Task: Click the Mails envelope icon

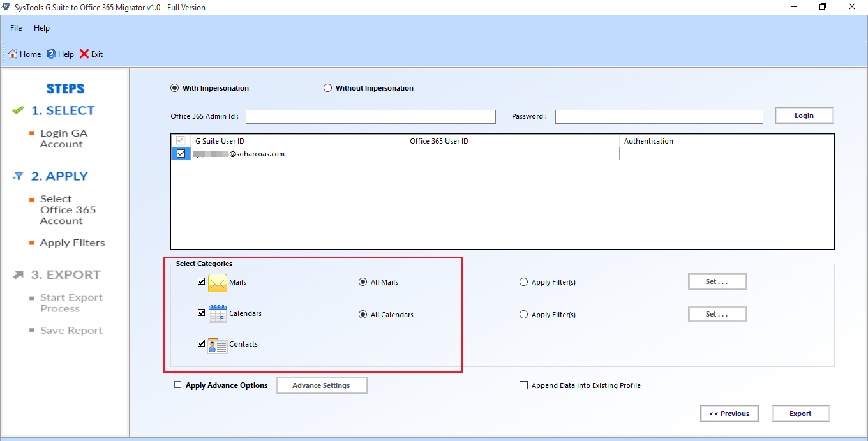Action: [218, 282]
